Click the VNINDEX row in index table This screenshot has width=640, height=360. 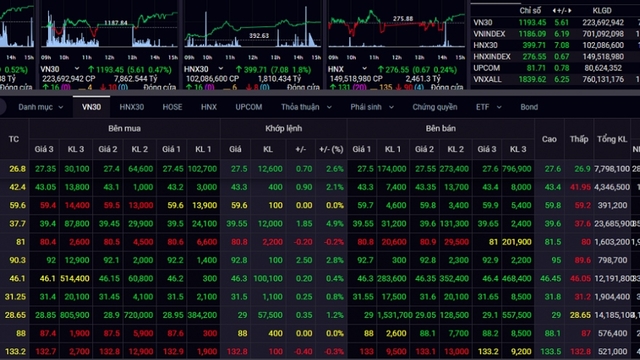[x=555, y=34]
